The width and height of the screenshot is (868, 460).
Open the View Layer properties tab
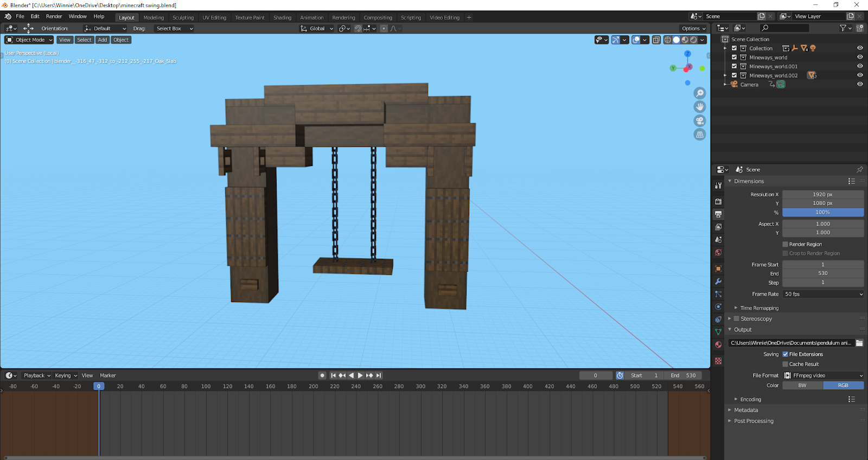point(718,227)
